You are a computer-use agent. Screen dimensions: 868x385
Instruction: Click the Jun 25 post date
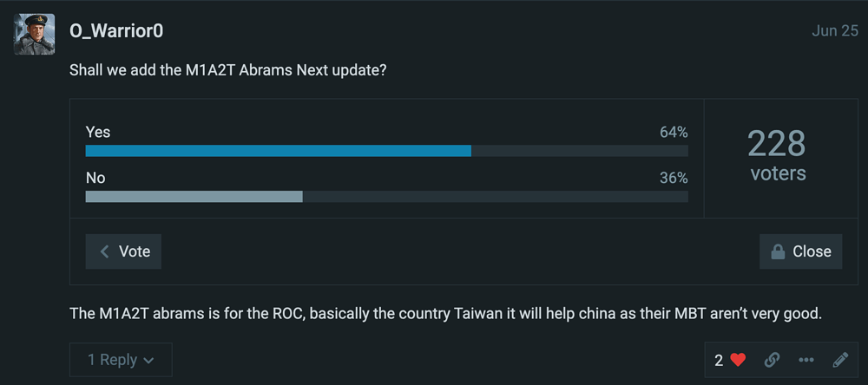835,31
